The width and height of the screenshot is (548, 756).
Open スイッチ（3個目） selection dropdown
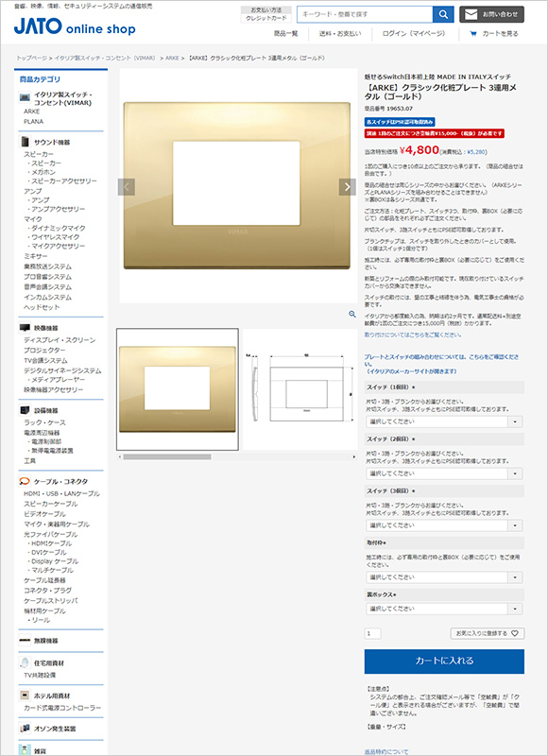pos(444,525)
